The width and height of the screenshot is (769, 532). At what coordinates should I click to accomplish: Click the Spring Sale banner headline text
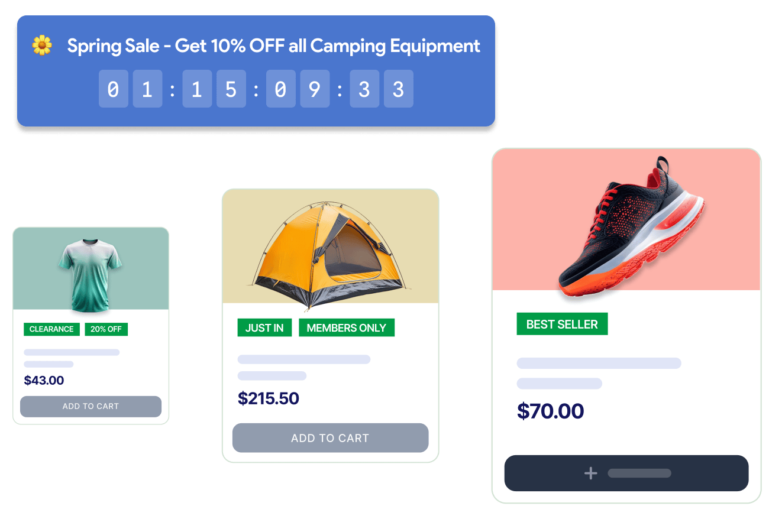click(x=273, y=46)
